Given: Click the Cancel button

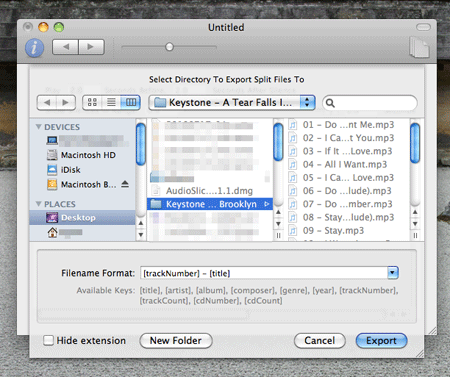Looking at the screenshot, I should point(319,341).
